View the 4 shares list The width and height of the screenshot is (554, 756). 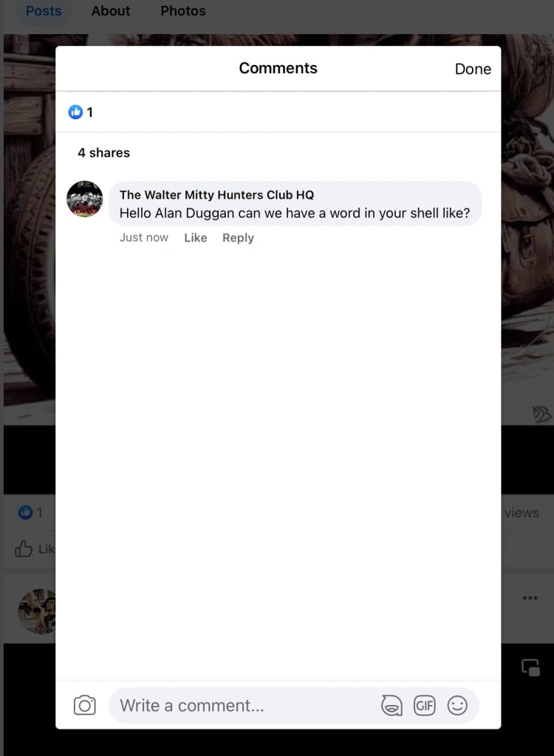(x=103, y=153)
